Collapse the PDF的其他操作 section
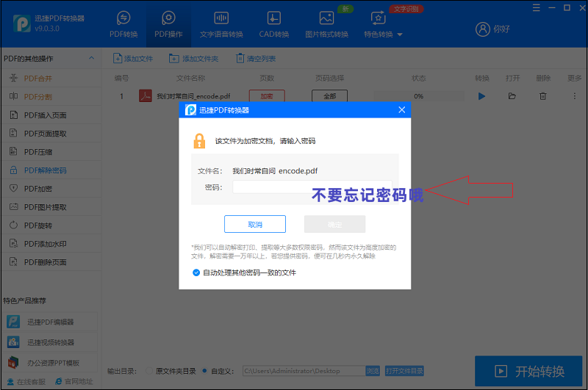The height and width of the screenshot is (390, 588). [x=91, y=58]
